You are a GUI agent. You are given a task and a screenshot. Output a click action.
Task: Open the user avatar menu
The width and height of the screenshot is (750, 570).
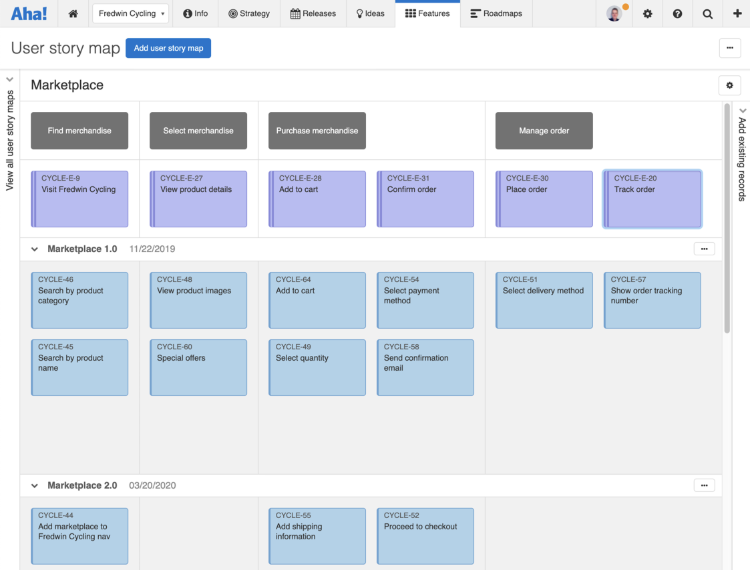616,14
